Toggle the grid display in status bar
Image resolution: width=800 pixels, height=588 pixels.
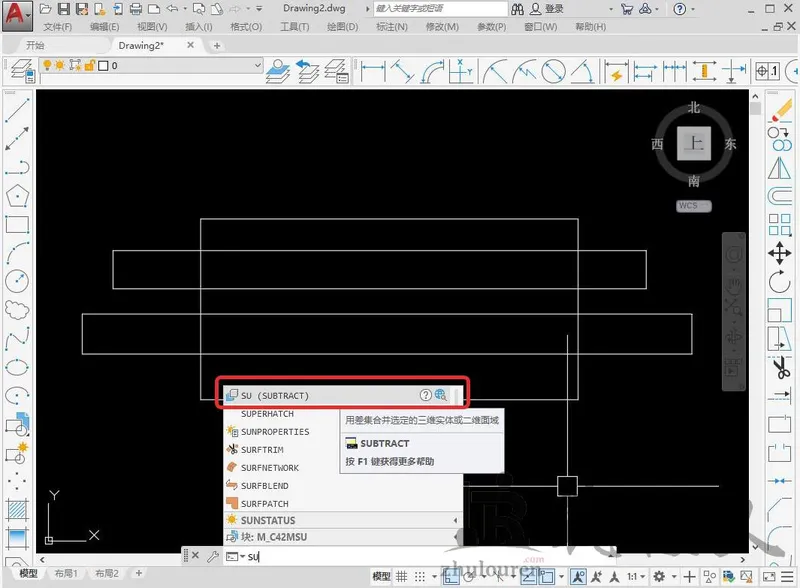tap(402, 577)
